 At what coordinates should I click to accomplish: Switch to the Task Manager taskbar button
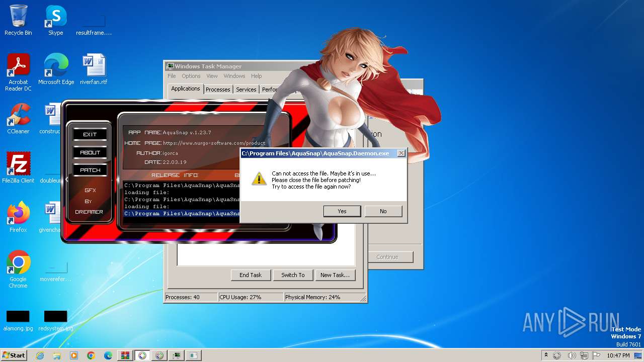[177, 355]
